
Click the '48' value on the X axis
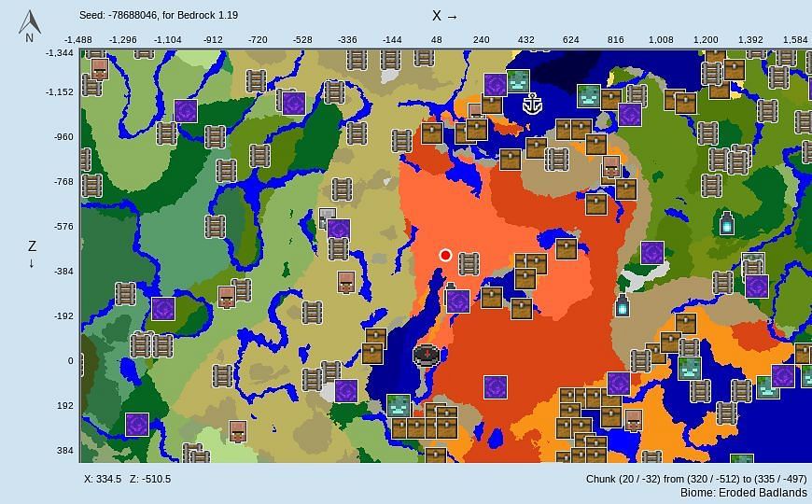click(437, 39)
